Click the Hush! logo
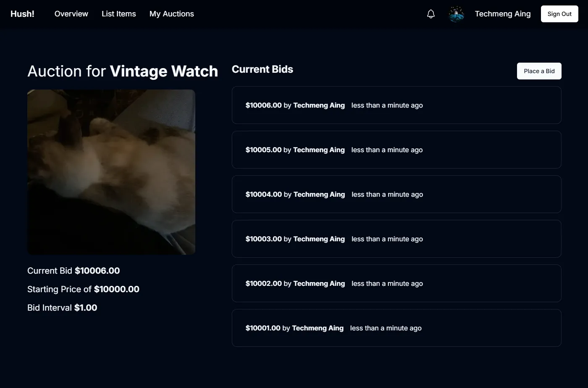This screenshot has height=388, width=588. [22, 14]
